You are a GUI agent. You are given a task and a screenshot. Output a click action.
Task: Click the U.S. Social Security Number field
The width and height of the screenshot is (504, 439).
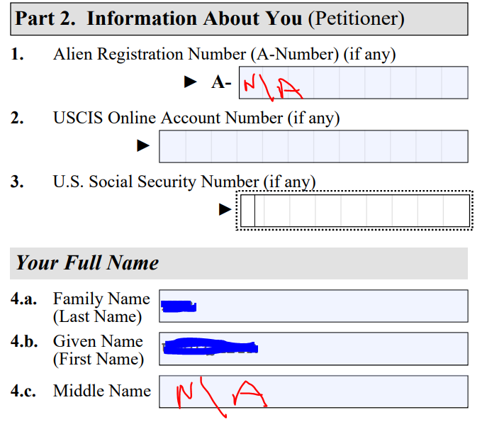355,211
